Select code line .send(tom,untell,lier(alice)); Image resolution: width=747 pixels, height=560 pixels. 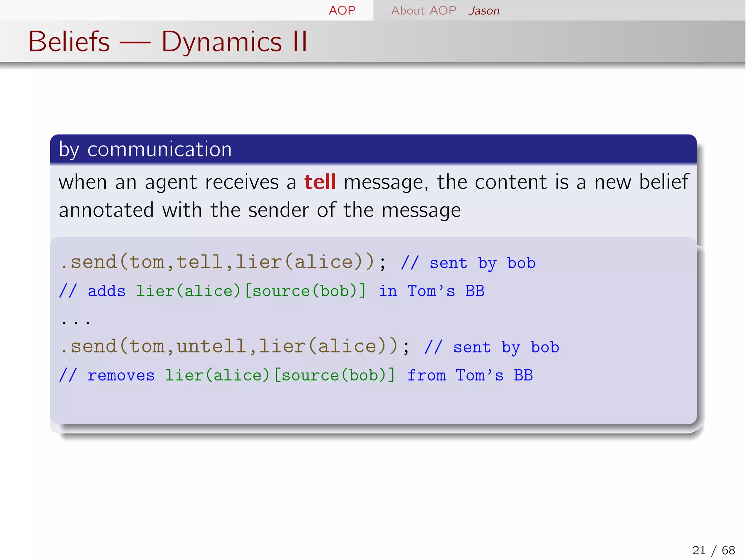[235, 346]
